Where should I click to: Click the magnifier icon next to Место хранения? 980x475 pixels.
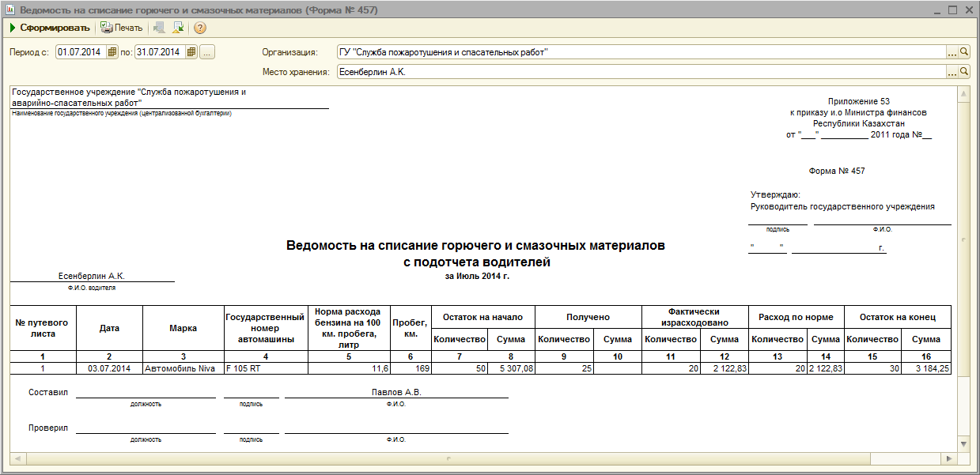pos(964,72)
